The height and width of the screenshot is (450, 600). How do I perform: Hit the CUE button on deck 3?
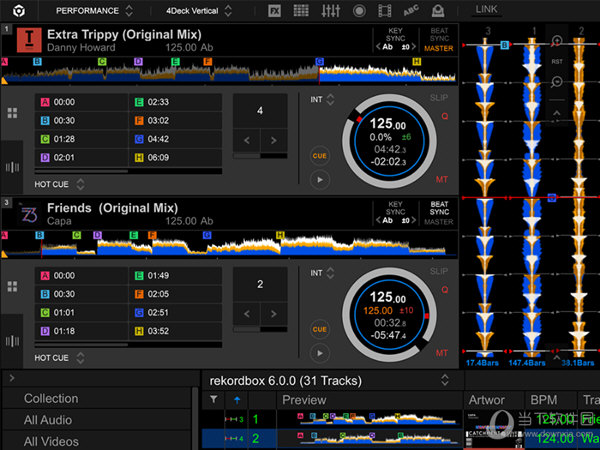(x=320, y=329)
